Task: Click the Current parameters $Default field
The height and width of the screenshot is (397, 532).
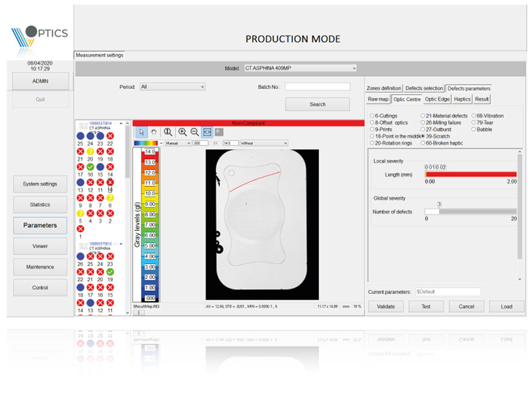Action: click(x=448, y=292)
